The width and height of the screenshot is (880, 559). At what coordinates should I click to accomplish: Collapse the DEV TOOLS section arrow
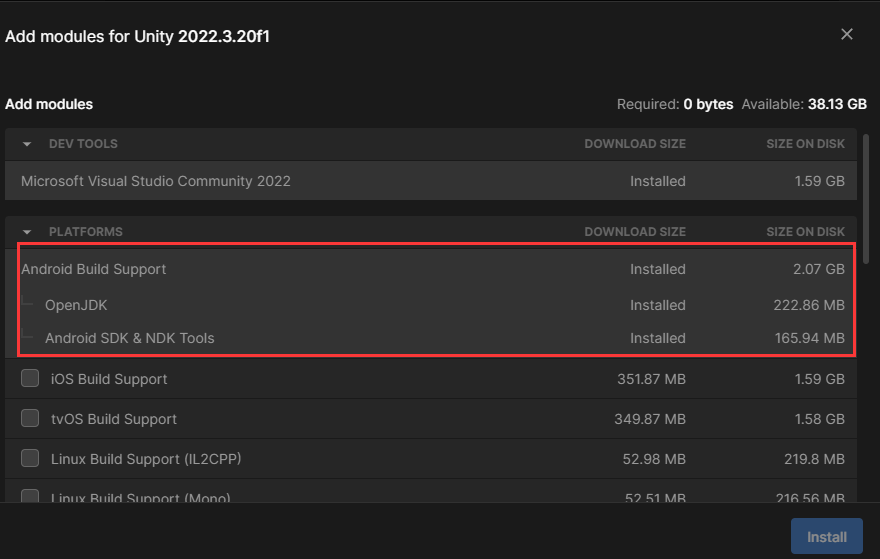(27, 144)
